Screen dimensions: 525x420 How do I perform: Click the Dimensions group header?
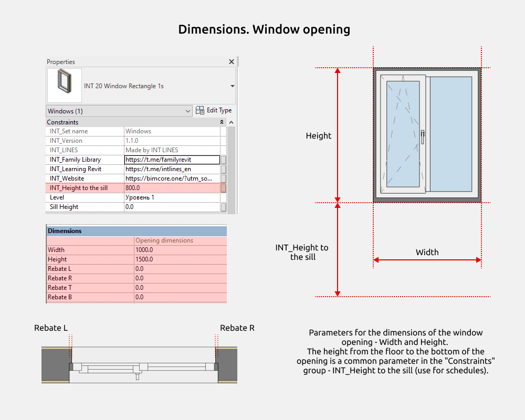coord(136,231)
